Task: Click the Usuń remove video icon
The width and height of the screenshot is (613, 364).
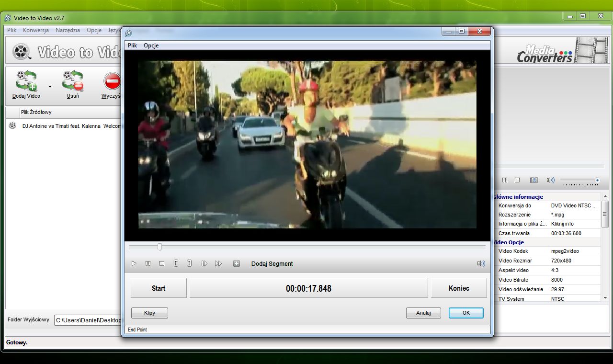Action: [x=73, y=80]
